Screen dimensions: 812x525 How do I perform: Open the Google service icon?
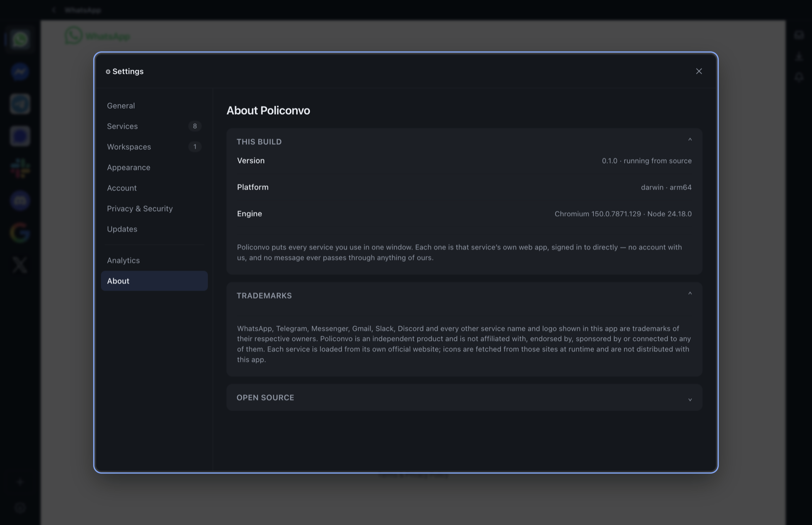(x=20, y=233)
